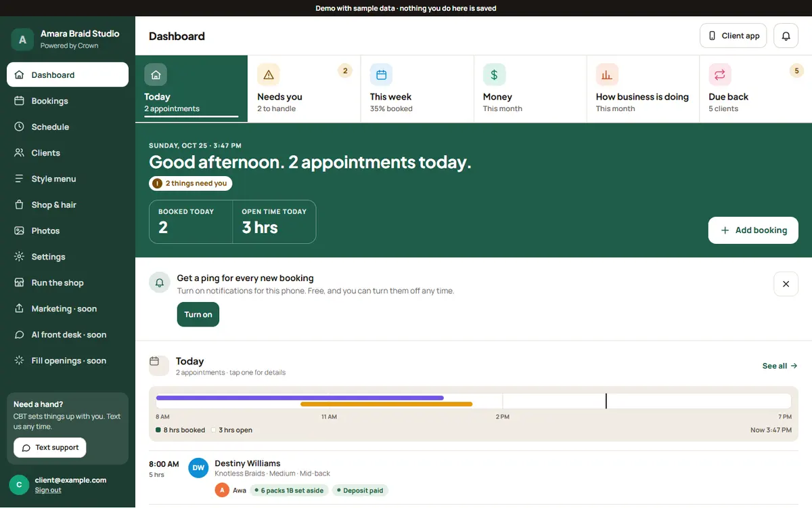Screen dimensions: 812x508
Task: Click the Sign out link
Action: pyautogui.click(x=48, y=490)
